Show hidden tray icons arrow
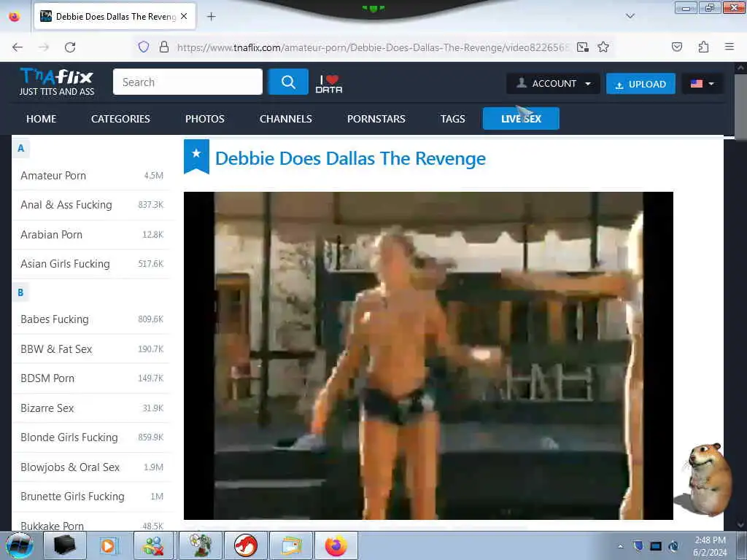The height and width of the screenshot is (560, 747). point(620,546)
